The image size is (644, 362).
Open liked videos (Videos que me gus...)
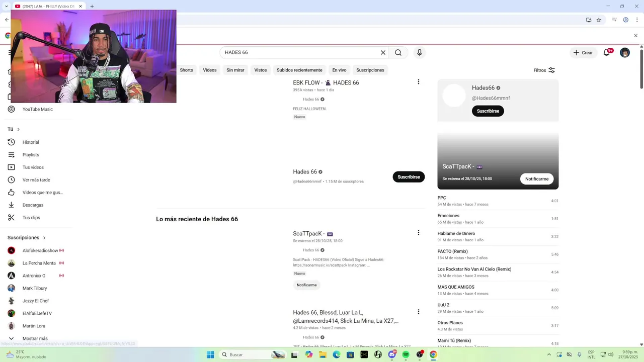pos(43,193)
